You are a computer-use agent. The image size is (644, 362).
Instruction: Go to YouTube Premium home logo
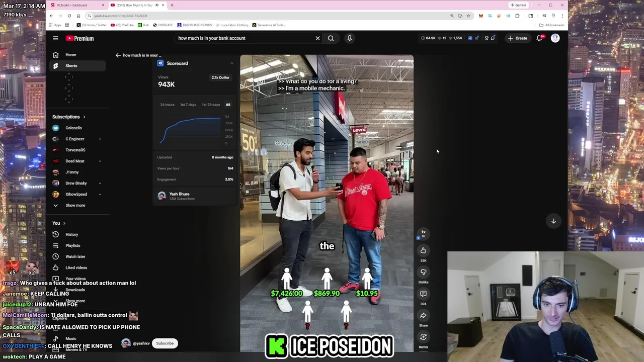[x=79, y=38]
